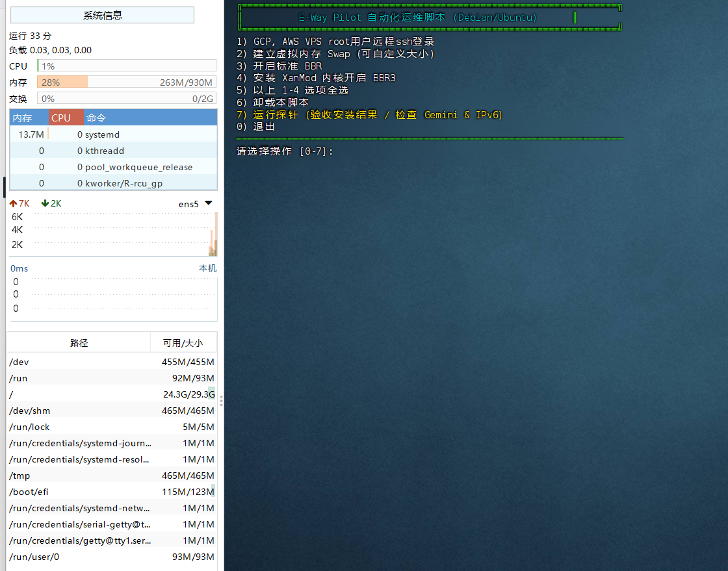Click the 可用/大小 column header
Screen dimensions: 728x571
[x=183, y=343]
